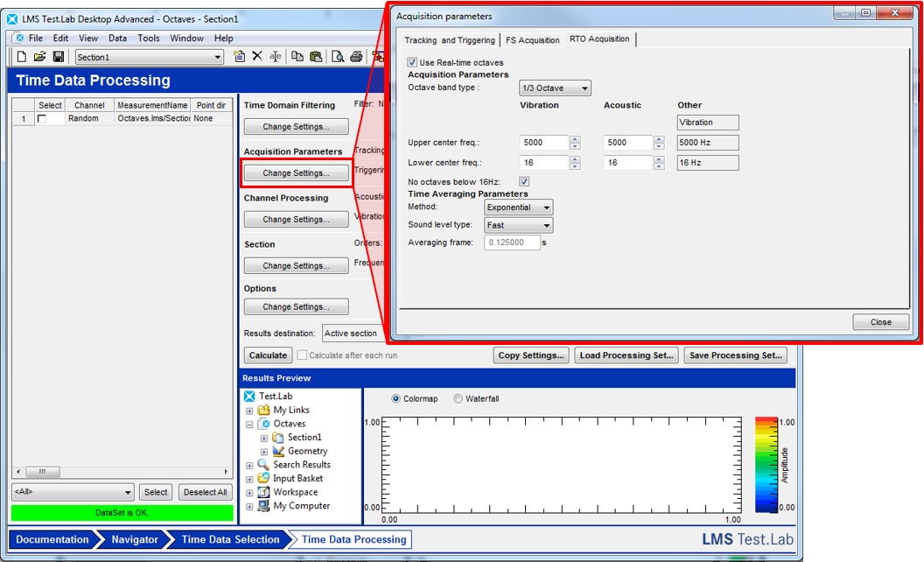Click the channel list horizontal scrollbar thumb
Viewport: 924px width, 562px height.
[x=42, y=472]
